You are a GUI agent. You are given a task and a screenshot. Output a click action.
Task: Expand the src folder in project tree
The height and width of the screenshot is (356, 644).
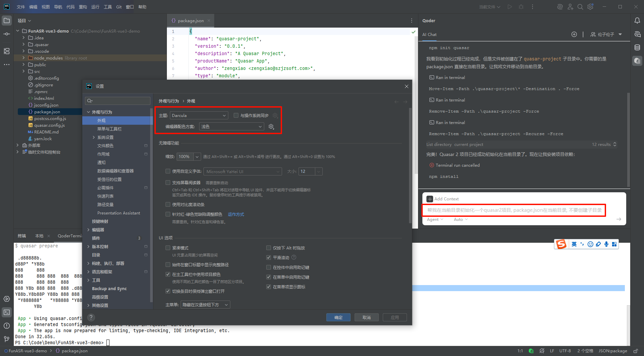[24, 71]
